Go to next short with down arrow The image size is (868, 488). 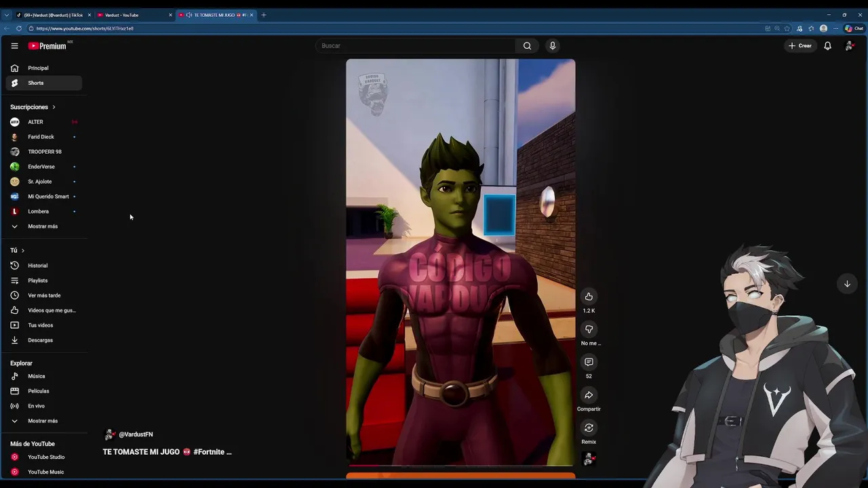847,284
